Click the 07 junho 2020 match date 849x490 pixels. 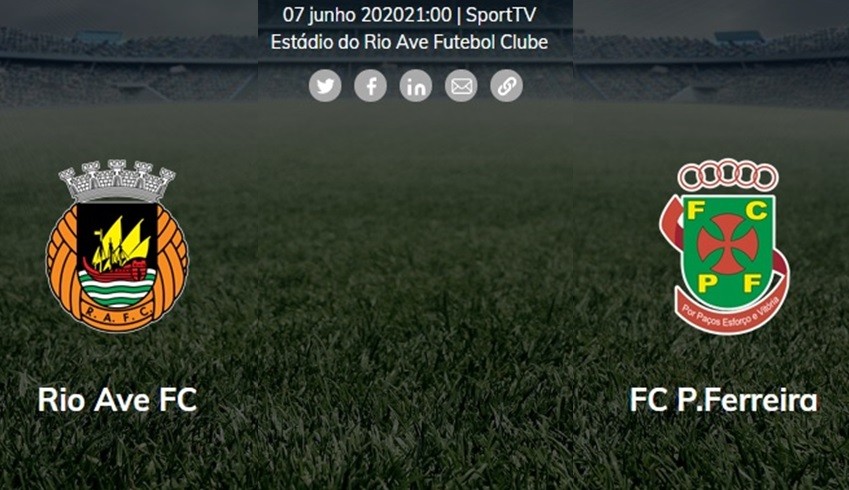[348, 15]
